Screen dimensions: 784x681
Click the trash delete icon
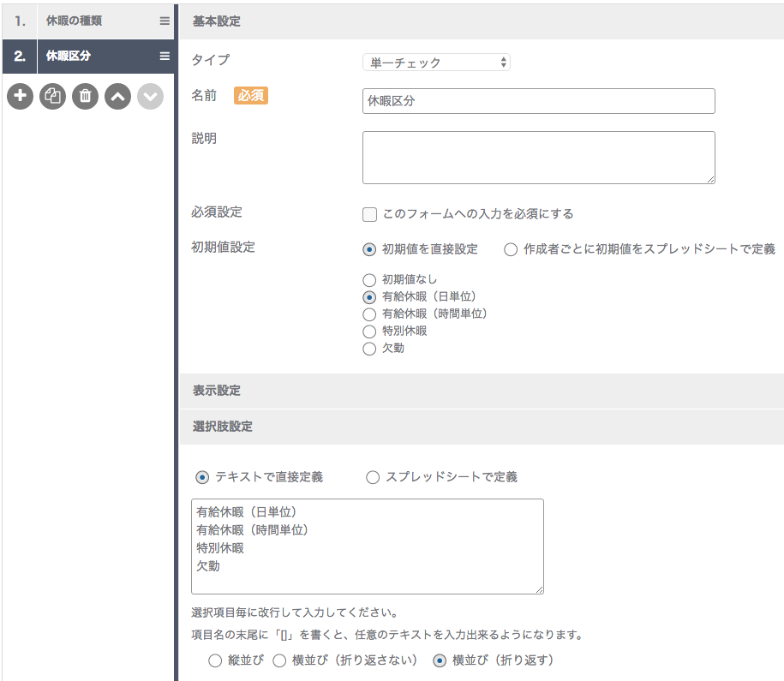tap(85, 96)
